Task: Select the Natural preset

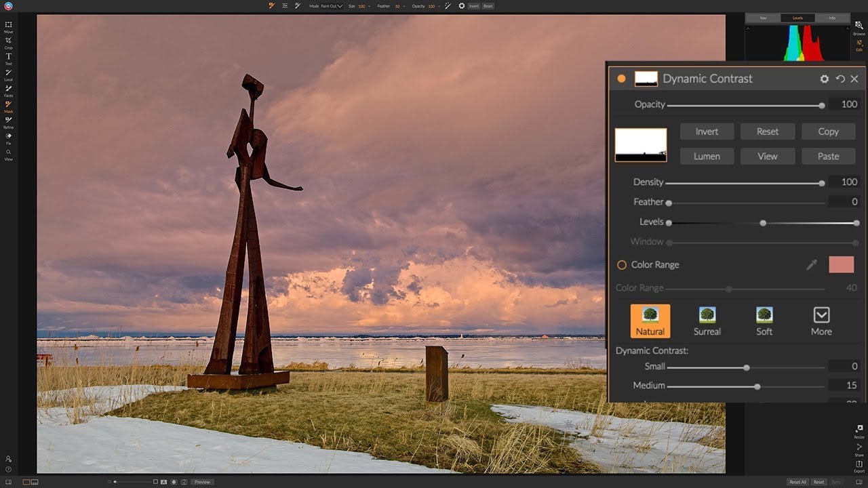Action: pos(650,321)
